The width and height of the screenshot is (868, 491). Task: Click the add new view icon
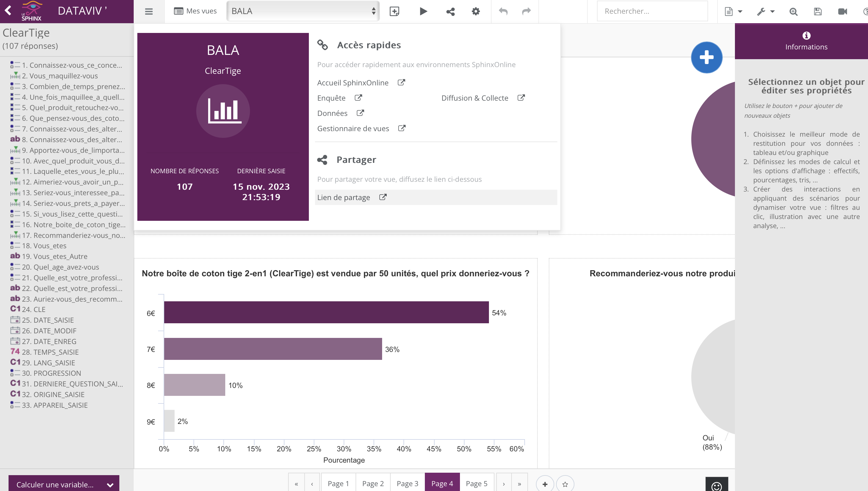pyautogui.click(x=394, y=12)
